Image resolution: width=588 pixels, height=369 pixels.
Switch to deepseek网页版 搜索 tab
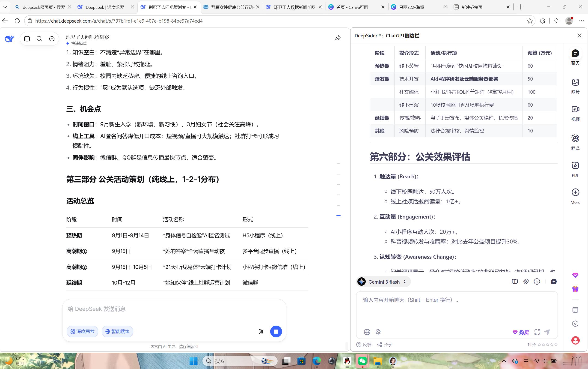44,7
